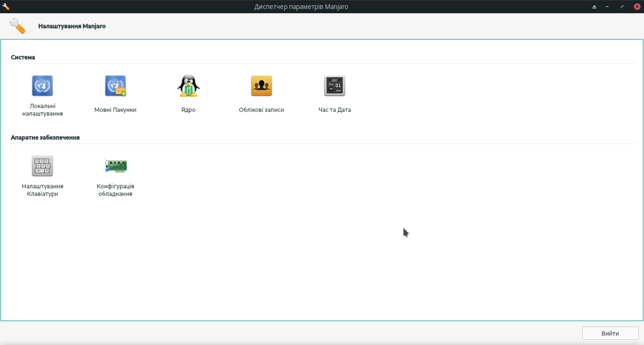644x345 pixels.
Task: Click the Налаштування Клавіатури label
Action: (x=42, y=190)
